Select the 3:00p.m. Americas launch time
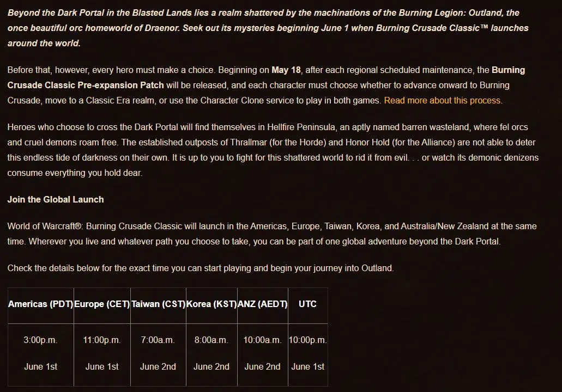The height and width of the screenshot is (392, 562). [40, 340]
